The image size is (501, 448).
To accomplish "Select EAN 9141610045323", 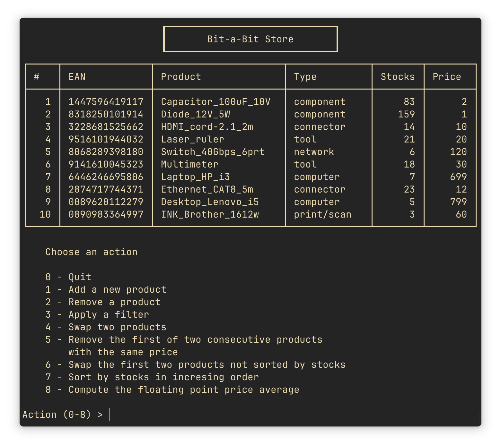I will coord(106,164).
